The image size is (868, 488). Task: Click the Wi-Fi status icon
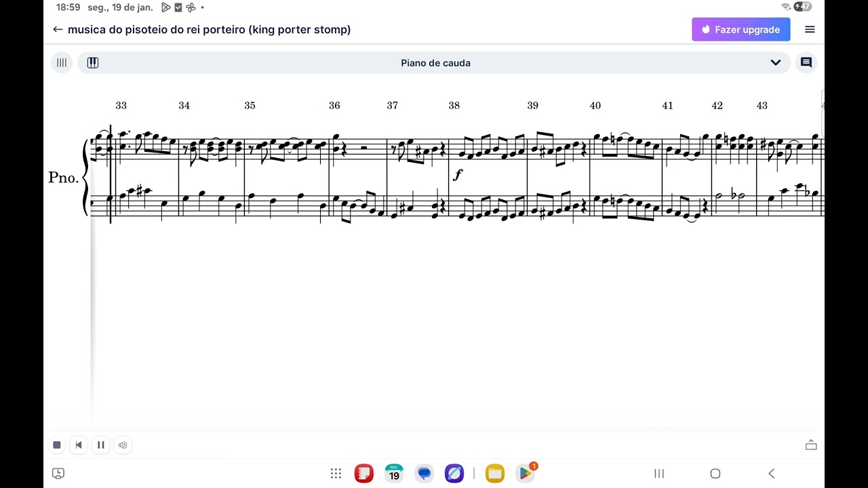point(786,7)
